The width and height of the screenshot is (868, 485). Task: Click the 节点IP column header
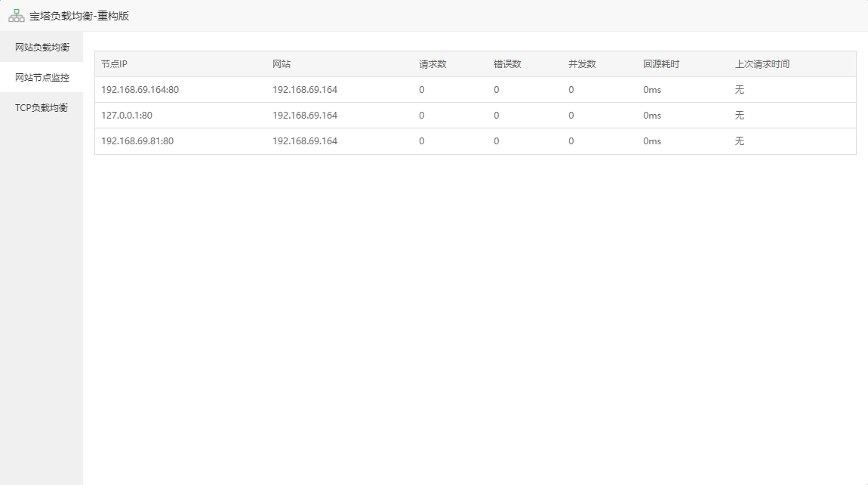114,63
